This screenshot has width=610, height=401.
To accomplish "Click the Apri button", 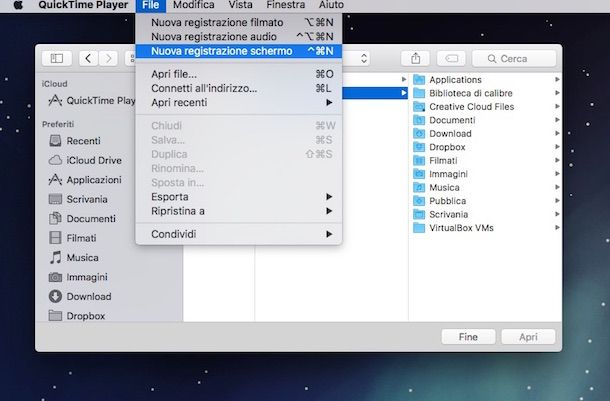I will pos(528,337).
